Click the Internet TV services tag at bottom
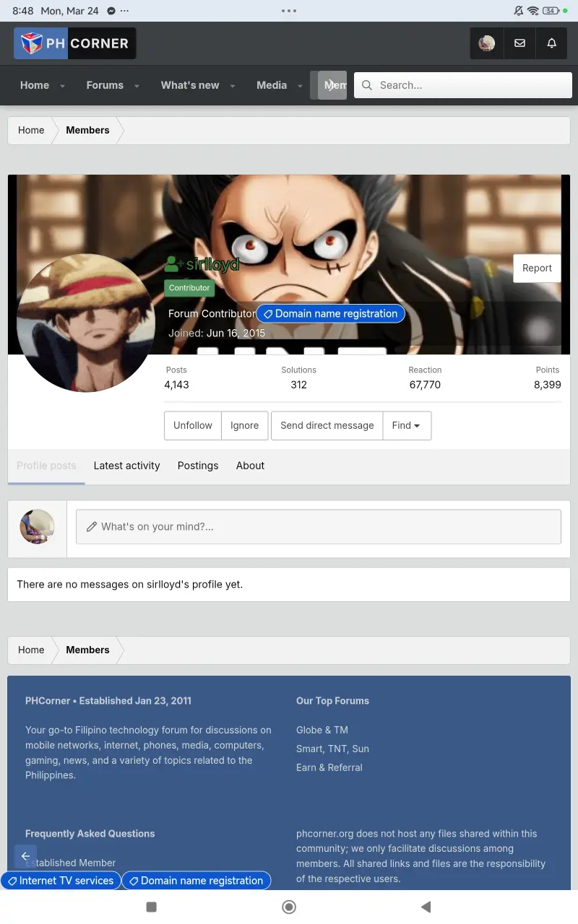578x924 pixels. click(61, 881)
